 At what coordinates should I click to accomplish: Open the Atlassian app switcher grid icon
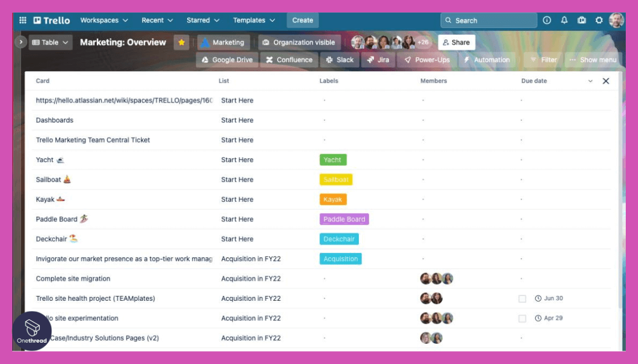coord(22,20)
